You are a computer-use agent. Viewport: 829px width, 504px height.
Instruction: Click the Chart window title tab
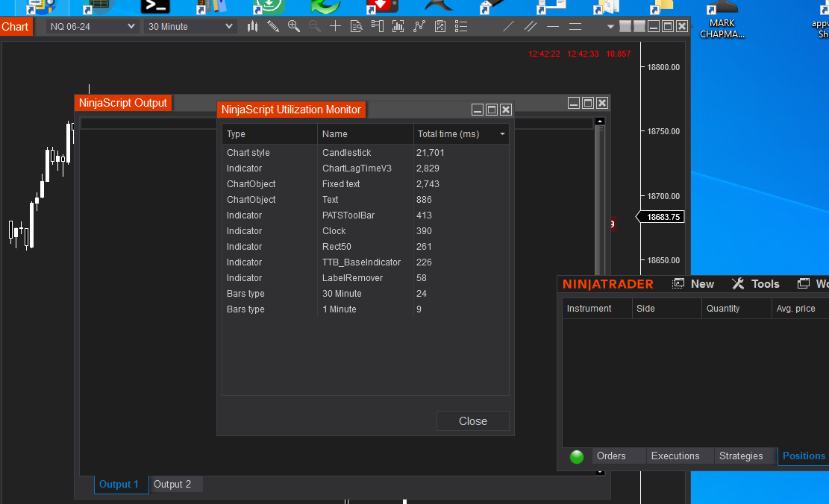click(x=16, y=26)
